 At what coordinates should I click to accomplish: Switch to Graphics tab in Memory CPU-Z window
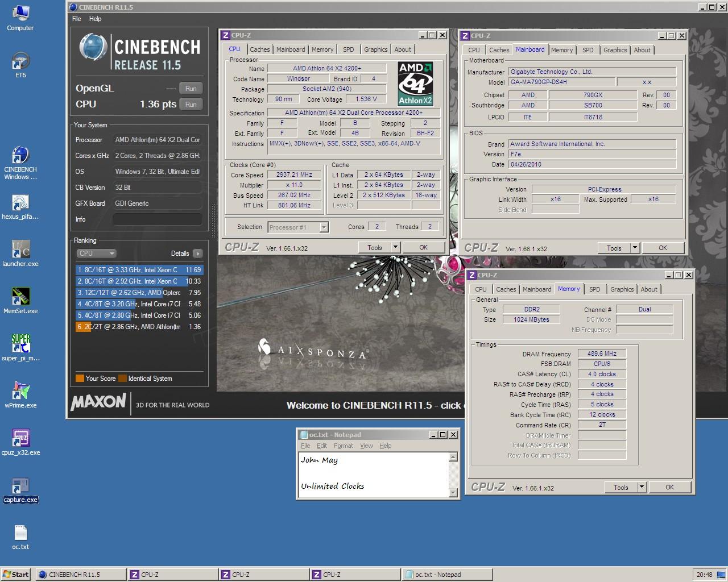pos(622,290)
